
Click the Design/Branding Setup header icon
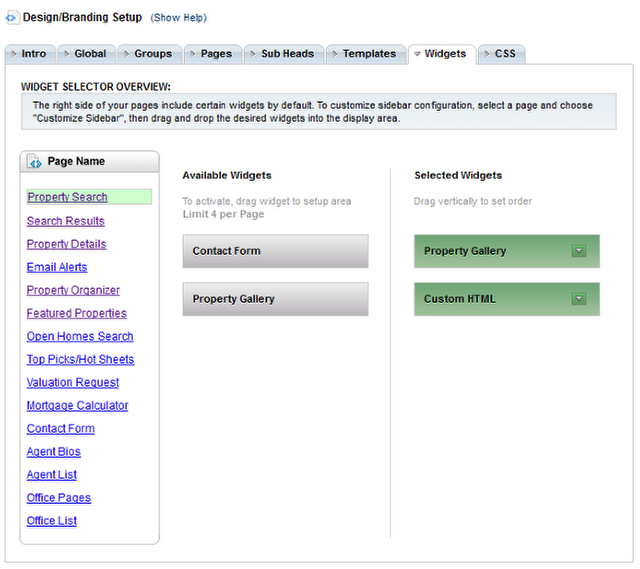12,18
